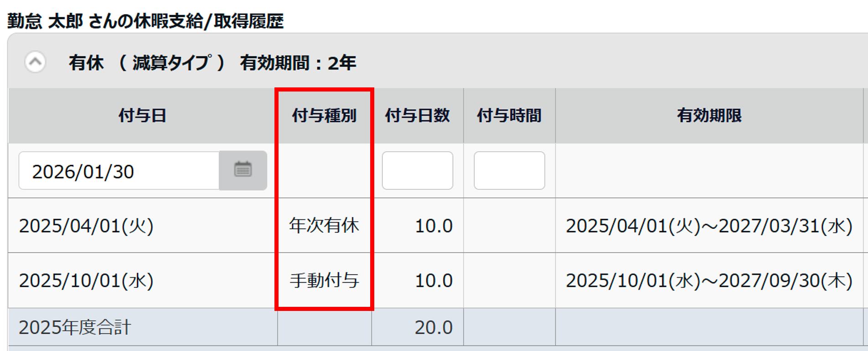The width and height of the screenshot is (868, 351).
Task: Select the 手動付与 grant type cell
Action: pyautogui.click(x=324, y=280)
